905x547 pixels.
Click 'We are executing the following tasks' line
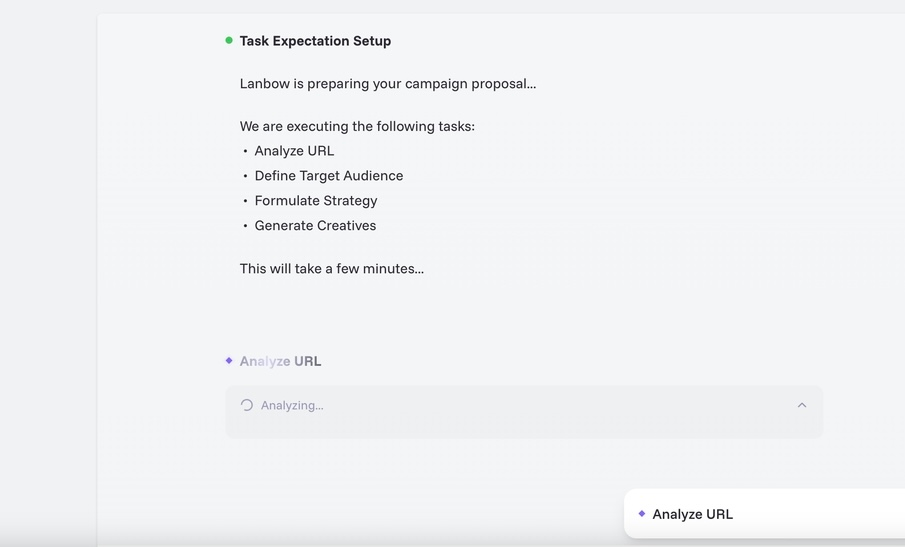(x=357, y=126)
